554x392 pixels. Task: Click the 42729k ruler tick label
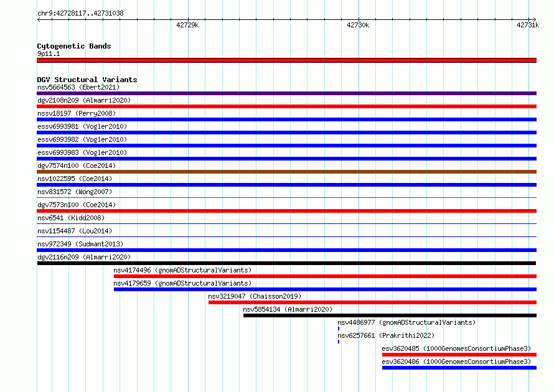click(187, 25)
